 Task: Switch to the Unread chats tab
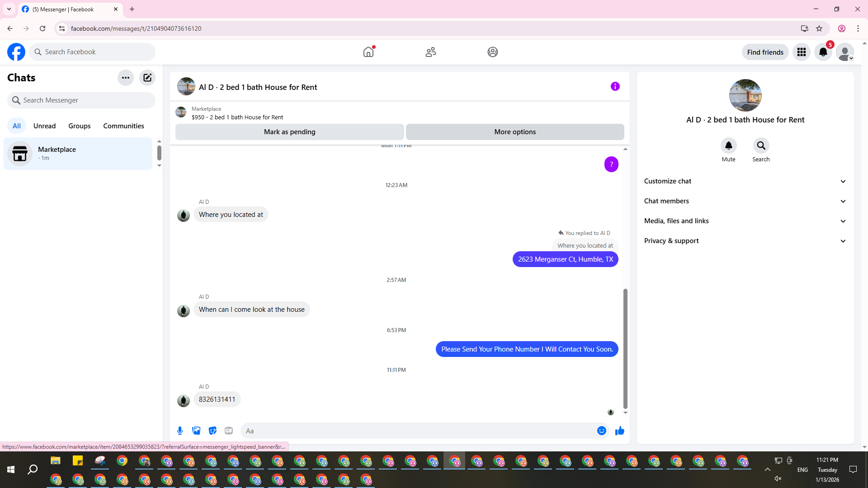(44, 126)
